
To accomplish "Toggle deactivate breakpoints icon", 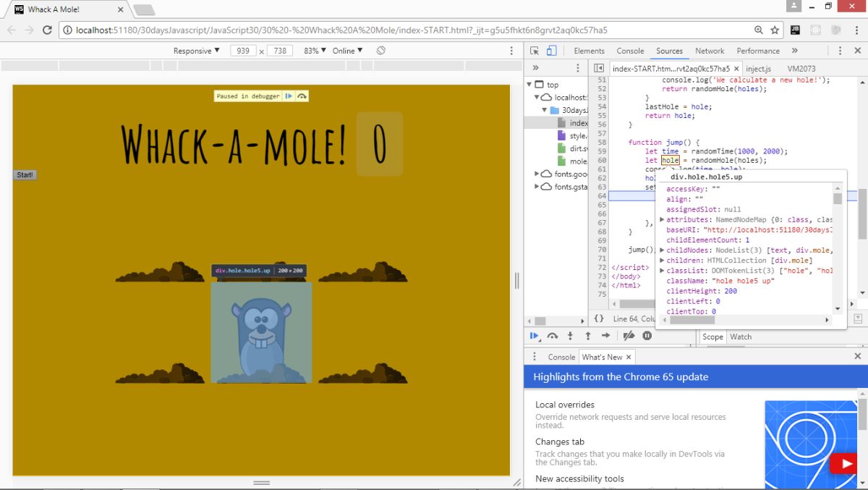I will point(629,336).
